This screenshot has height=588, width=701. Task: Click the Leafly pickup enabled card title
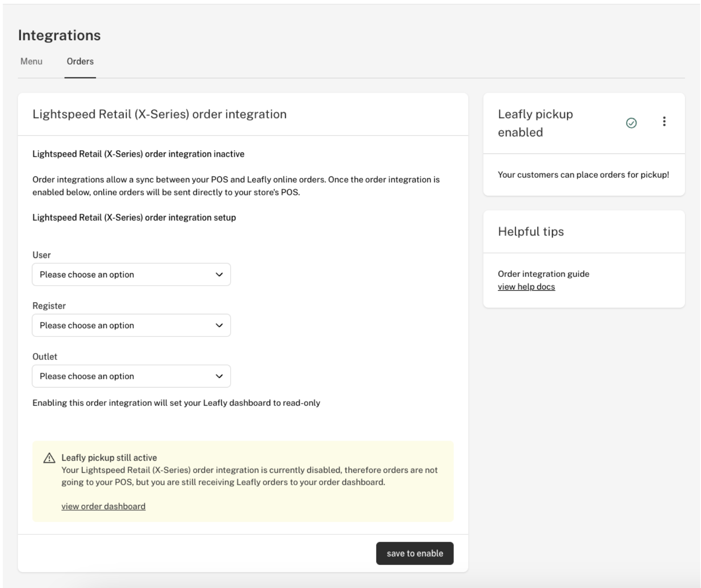point(535,123)
